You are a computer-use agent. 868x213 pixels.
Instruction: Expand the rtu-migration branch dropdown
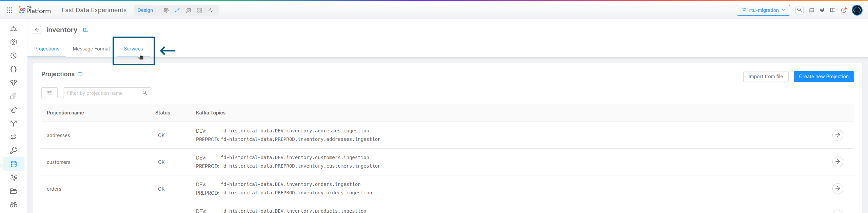[x=763, y=10]
